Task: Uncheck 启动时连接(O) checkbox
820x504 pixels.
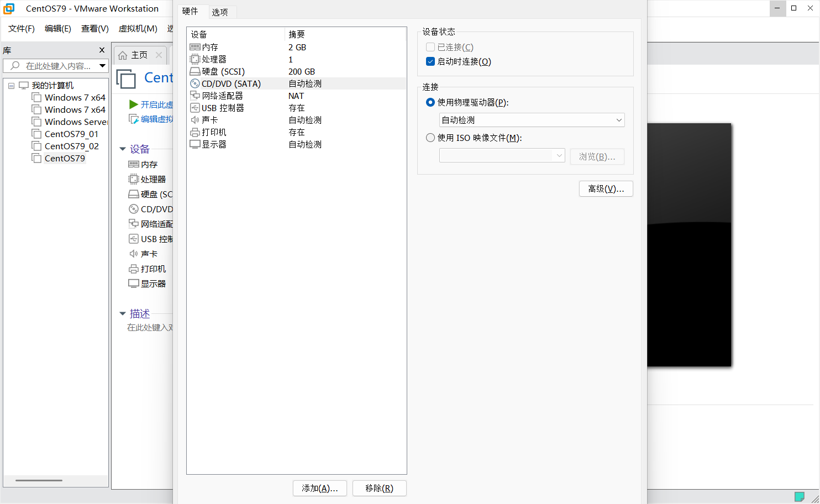Action: coord(430,61)
